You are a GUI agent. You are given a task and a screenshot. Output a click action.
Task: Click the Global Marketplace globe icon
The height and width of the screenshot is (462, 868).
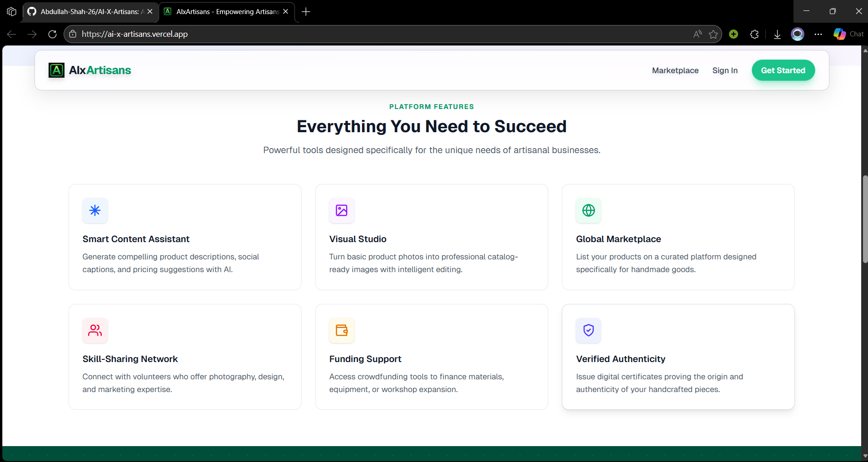tap(589, 210)
